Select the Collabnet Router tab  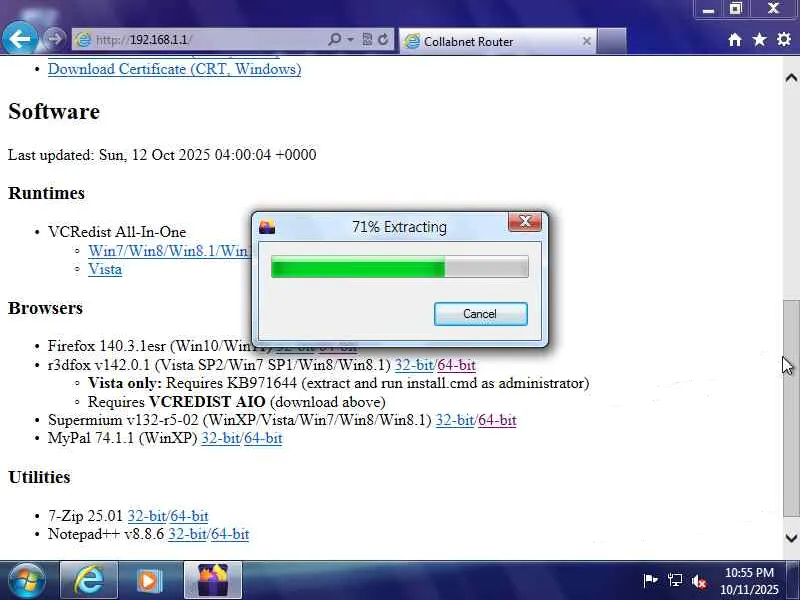pos(497,41)
